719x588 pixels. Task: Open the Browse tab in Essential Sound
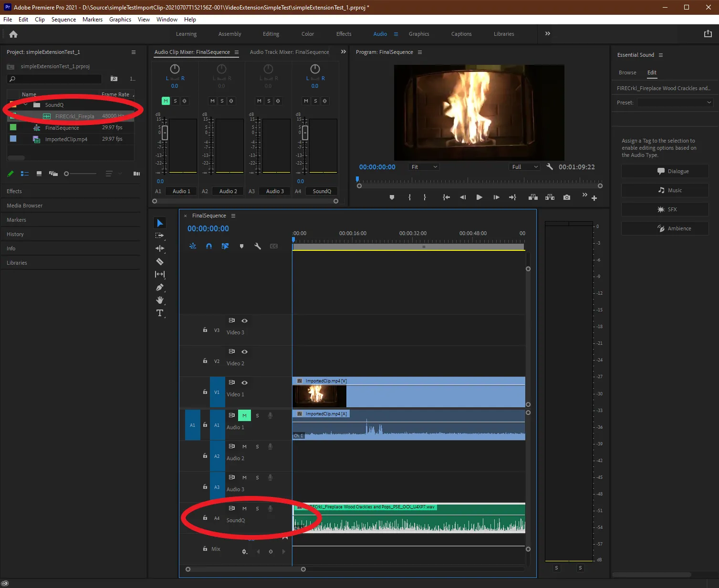627,72
